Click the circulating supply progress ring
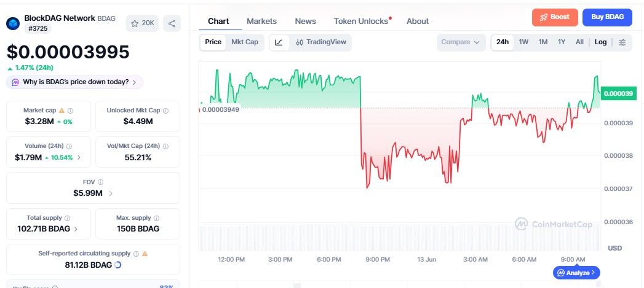This screenshot has height=288, width=644. click(x=117, y=265)
